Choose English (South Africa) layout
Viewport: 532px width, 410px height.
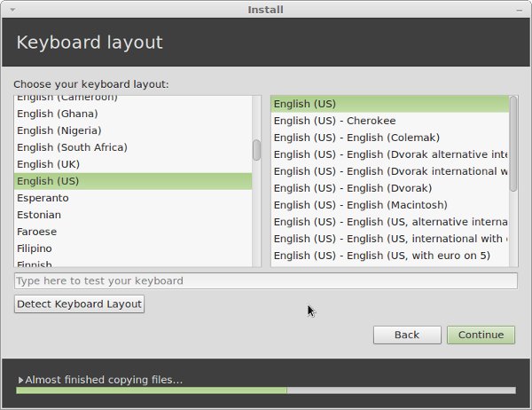click(72, 147)
